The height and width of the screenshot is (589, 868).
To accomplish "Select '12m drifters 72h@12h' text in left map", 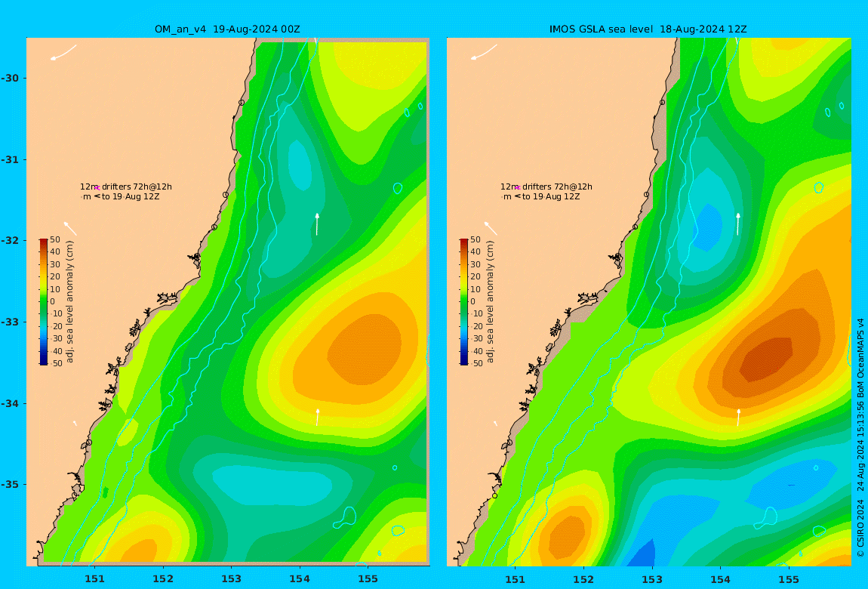I will (125, 187).
